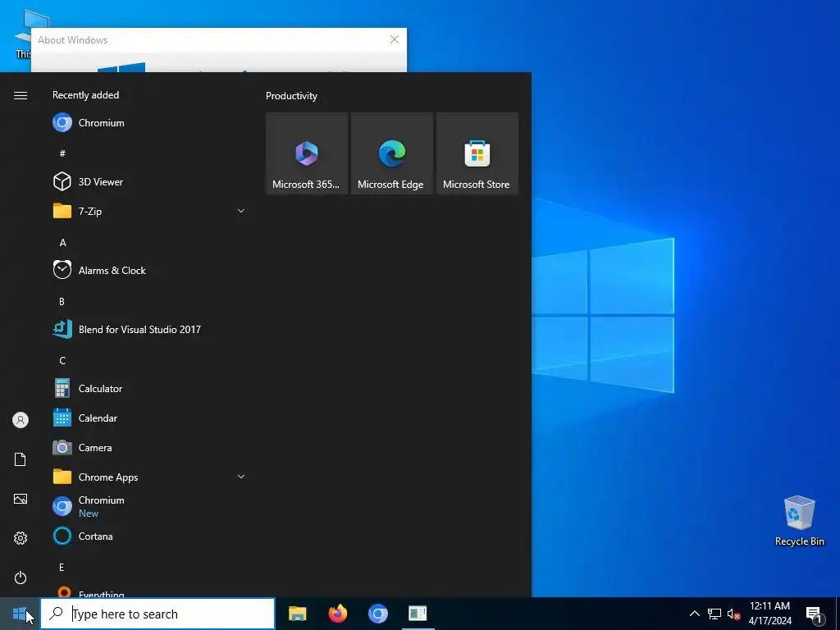Focus the taskbar search box
The image size is (840, 630).
[157, 614]
